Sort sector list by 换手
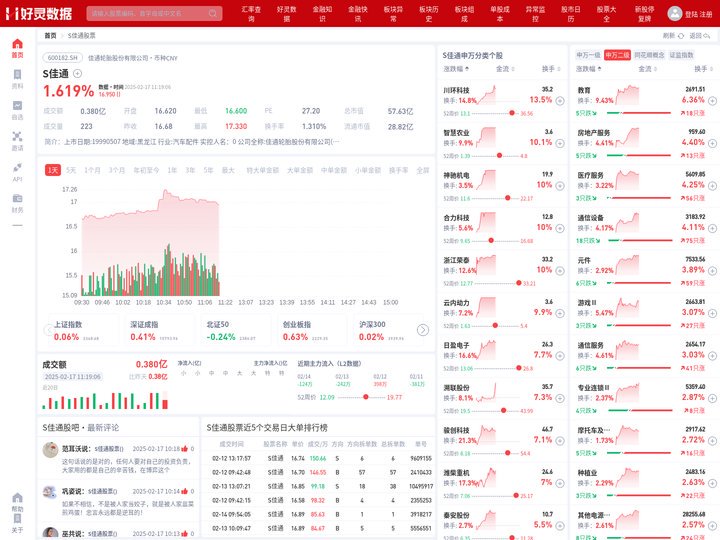This screenshot has height=540, width=720. (703, 69)
